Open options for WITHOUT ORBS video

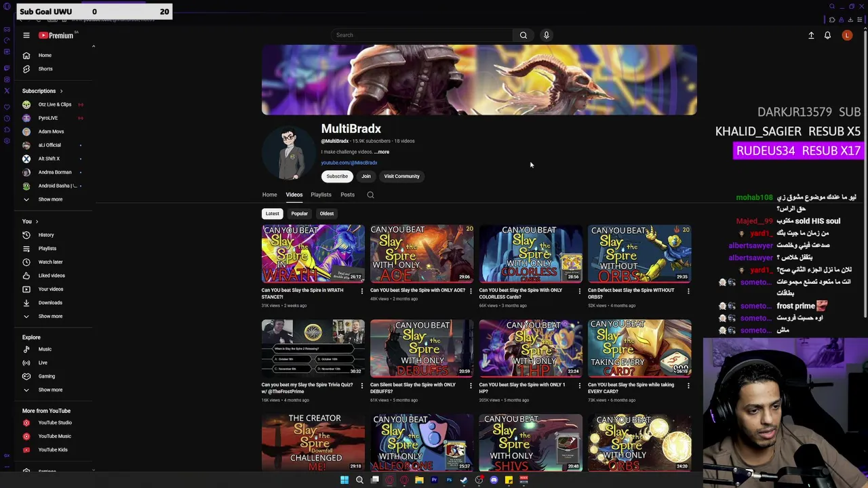tap(688, 291)
